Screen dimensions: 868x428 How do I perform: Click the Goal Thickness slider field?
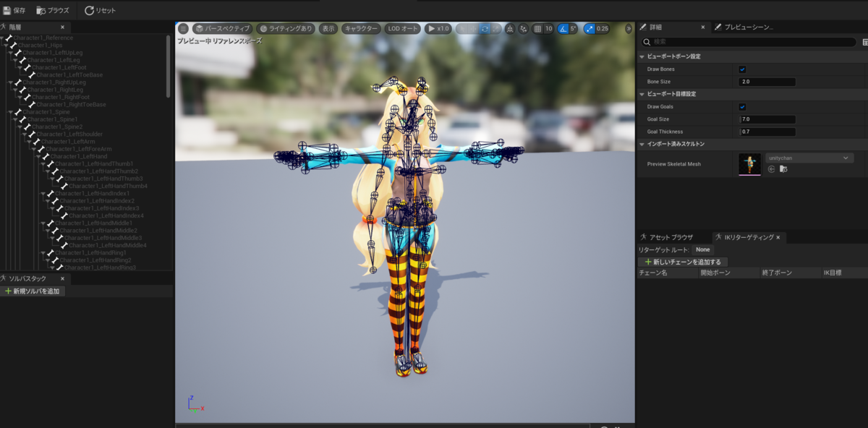(767, 132)
